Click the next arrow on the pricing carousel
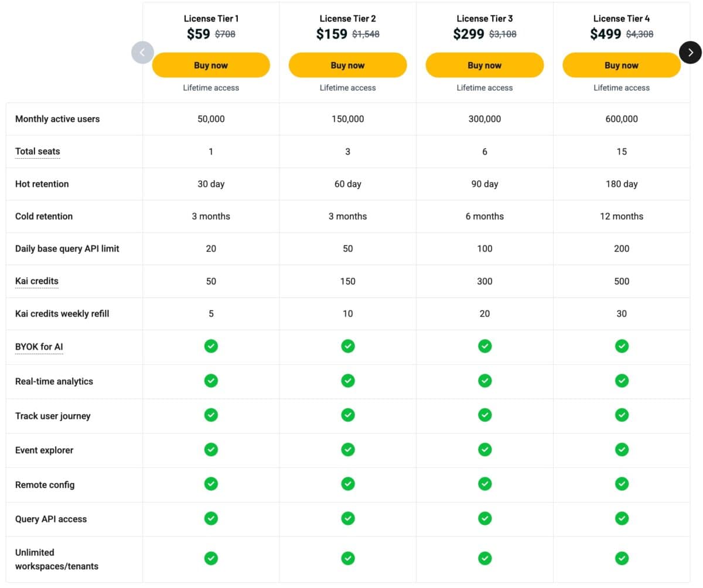This screenshot has width=703, height=588. click(x=690, y=52)
